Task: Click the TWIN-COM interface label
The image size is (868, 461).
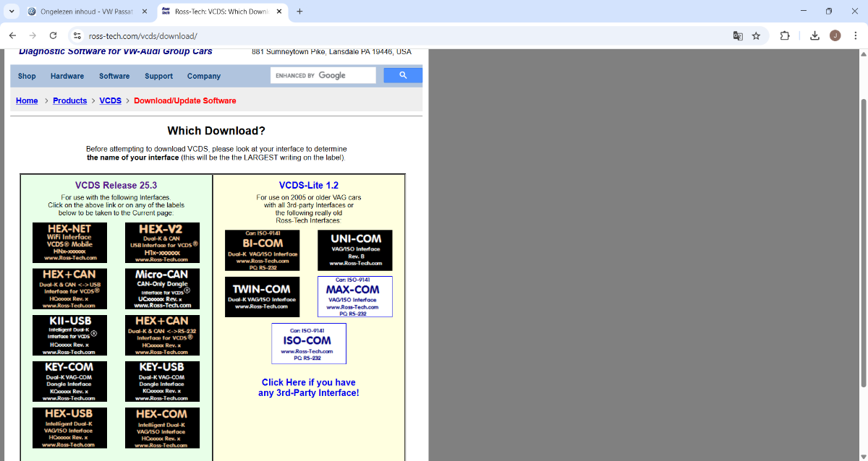Action: coord(262,296)
